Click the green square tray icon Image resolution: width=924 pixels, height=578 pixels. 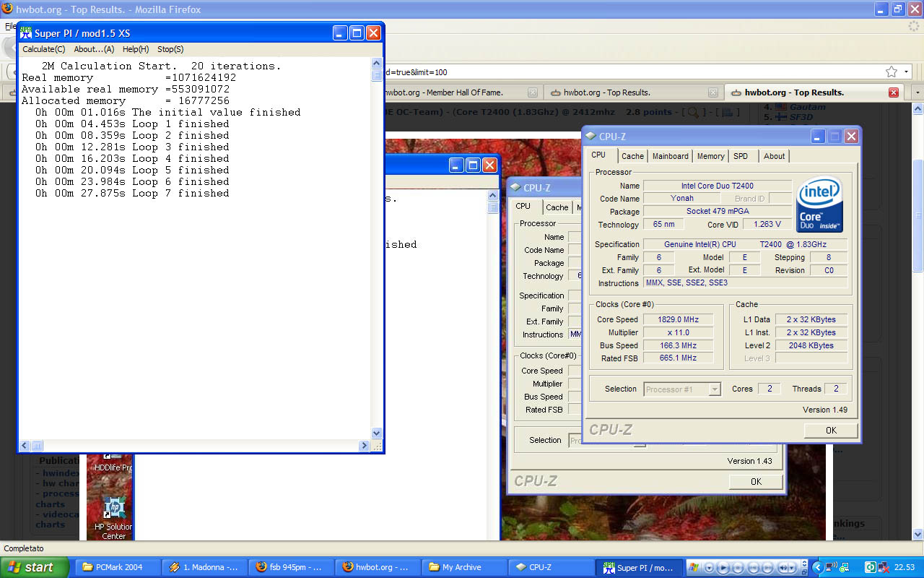(871, 567)
